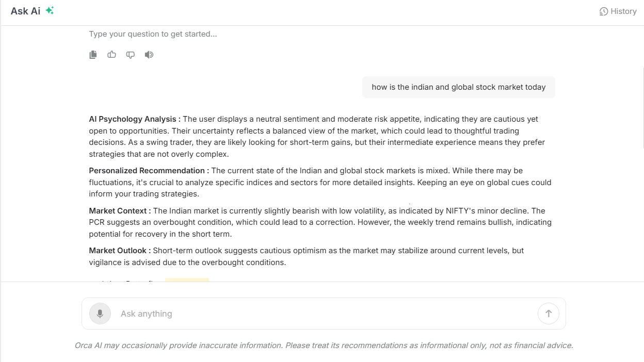Click the Ask Ai page title

pyautogui.click(x=25, y=11)
